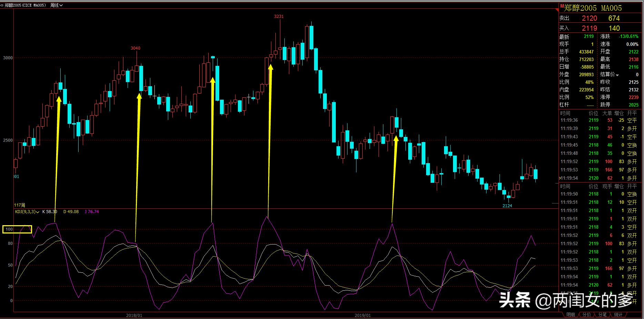Select the 11:19:43 large order row
Viewport: 644px width, 319px height.
[x=599, y=137]
